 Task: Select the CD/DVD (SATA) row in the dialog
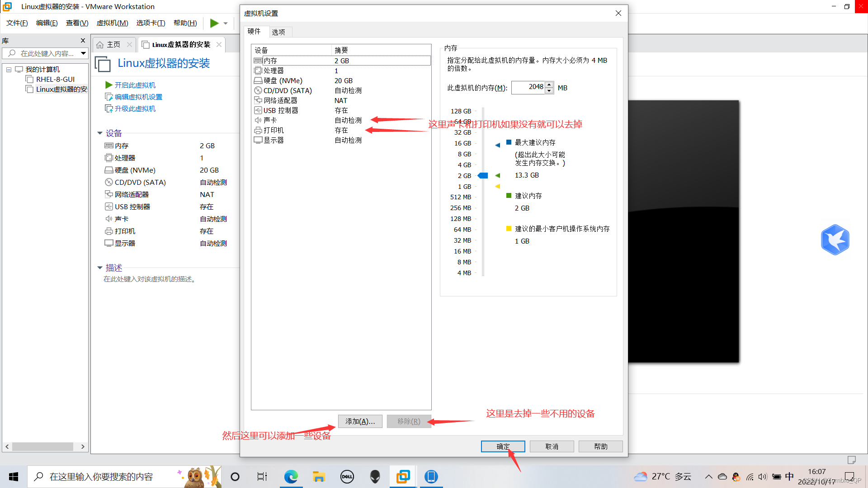[341, 90]
